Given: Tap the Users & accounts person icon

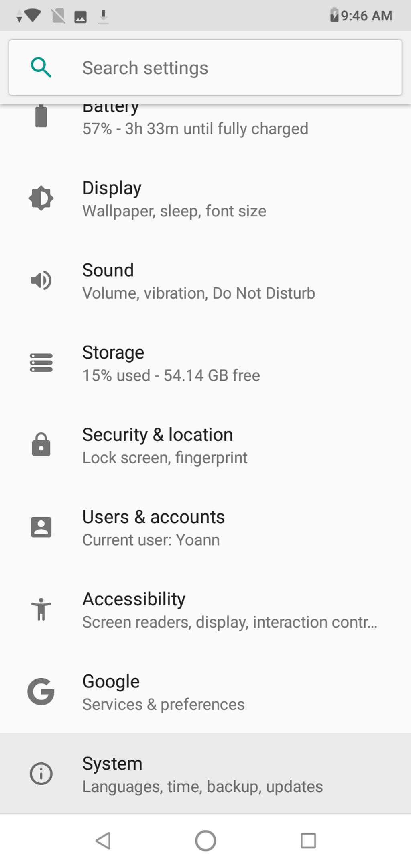Looking at the screenshot, I should click(x=41, y=527).
